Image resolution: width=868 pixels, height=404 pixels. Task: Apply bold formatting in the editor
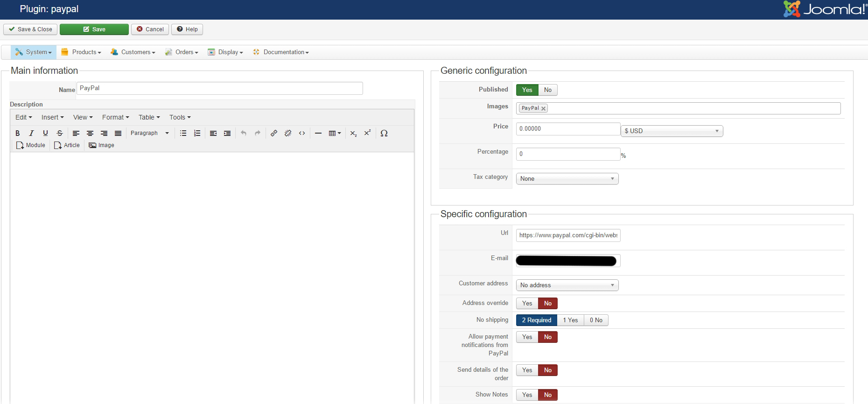[18, 133]
